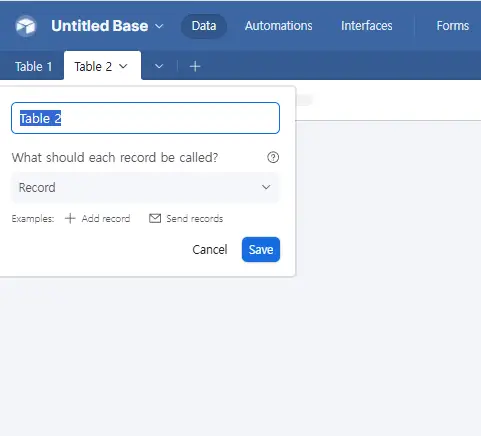Save the table name changes
The height and width of the screenshot is (436, 481).
click(x=261, y=250)
